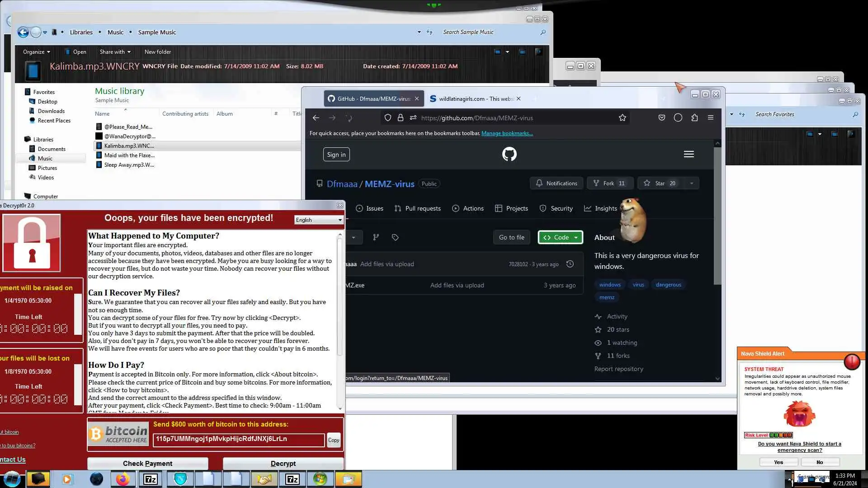Screen dimensions: 868x488
Task: Launch Firefox from the taskbar
Action: (123, 479)
